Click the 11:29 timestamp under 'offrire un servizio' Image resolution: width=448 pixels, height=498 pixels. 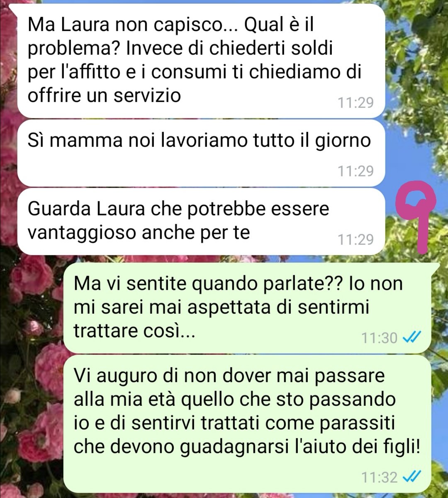pos(355,103)
